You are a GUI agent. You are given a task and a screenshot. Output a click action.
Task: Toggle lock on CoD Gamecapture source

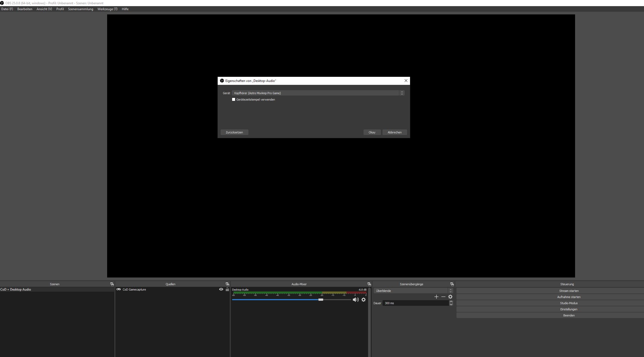click(x=227, y=289)
